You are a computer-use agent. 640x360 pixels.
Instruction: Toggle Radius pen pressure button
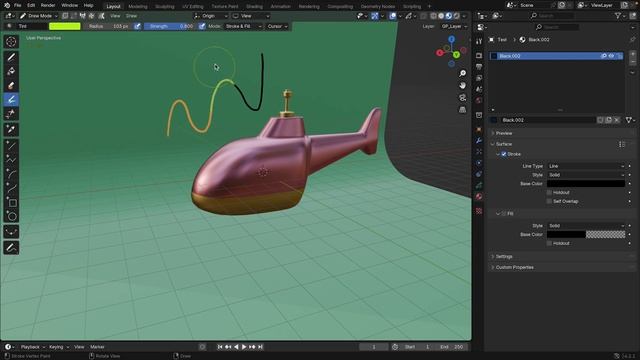(x=138, y=26)
